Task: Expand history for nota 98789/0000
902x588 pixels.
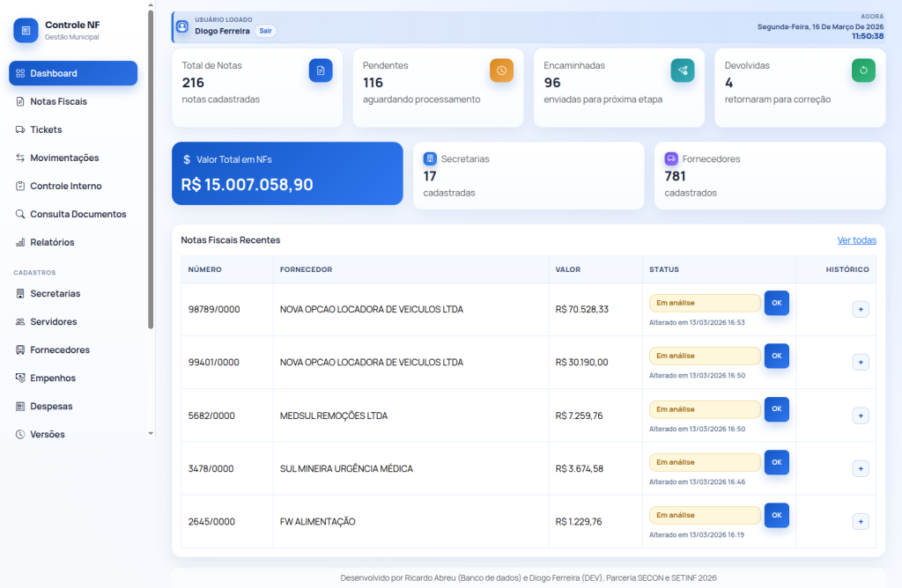Action: (861, 309)
